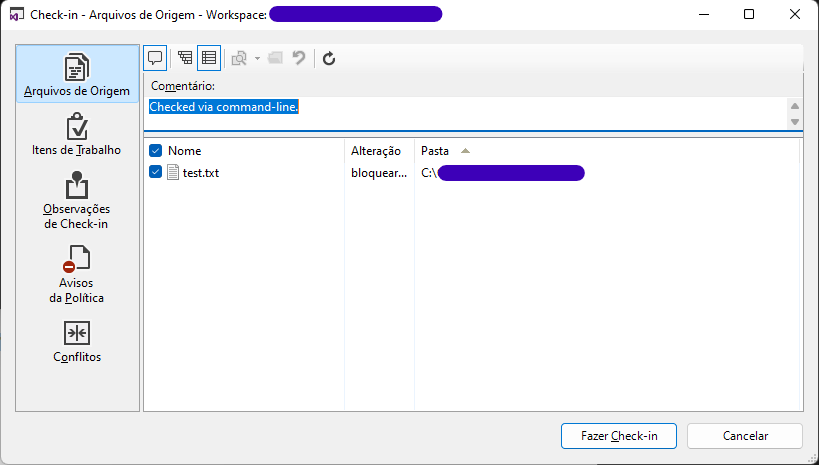The image size is (819, 465).
Task: Refresh the pending changes list
Action: pos(329,58)
